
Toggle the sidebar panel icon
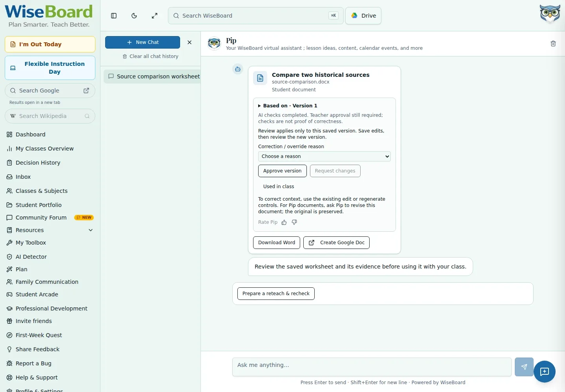[114, 16]
